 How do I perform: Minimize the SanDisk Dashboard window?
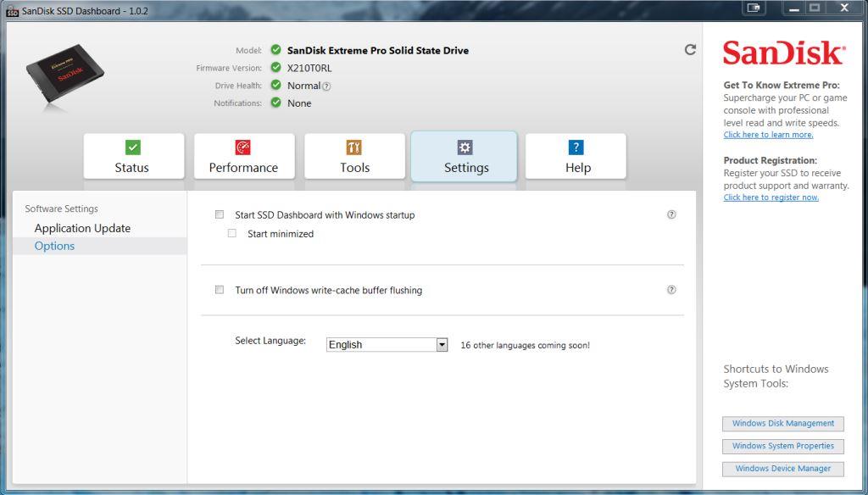(x=793, y=8)
